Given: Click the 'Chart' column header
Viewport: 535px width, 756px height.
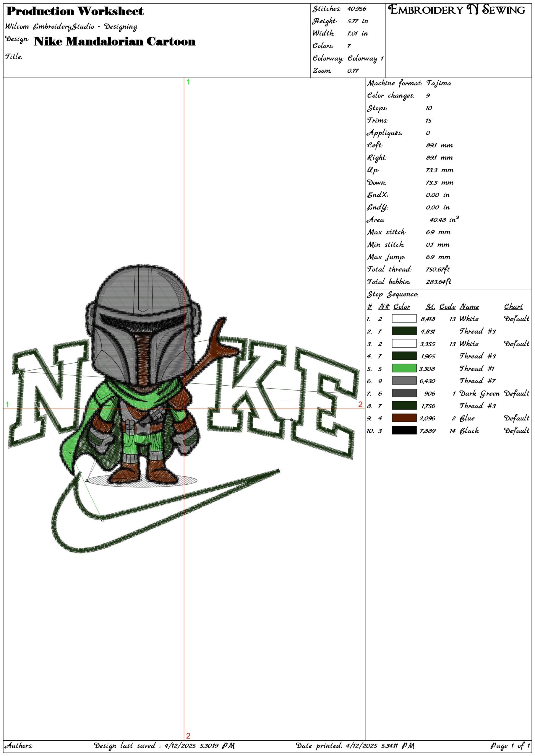Looking at the screenshot, I should coord(513,307).
